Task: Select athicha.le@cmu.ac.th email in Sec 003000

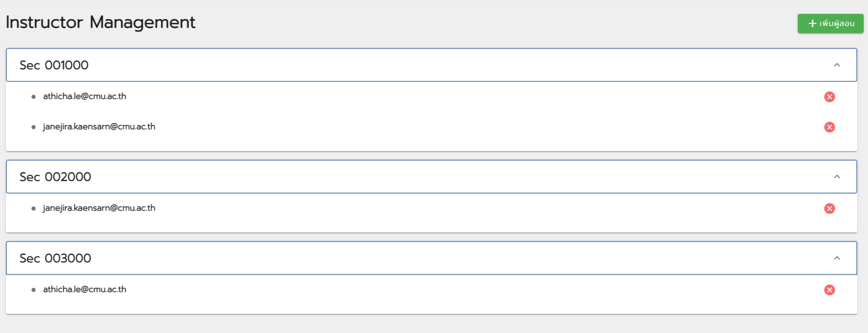Action: (x=85, y=289)
